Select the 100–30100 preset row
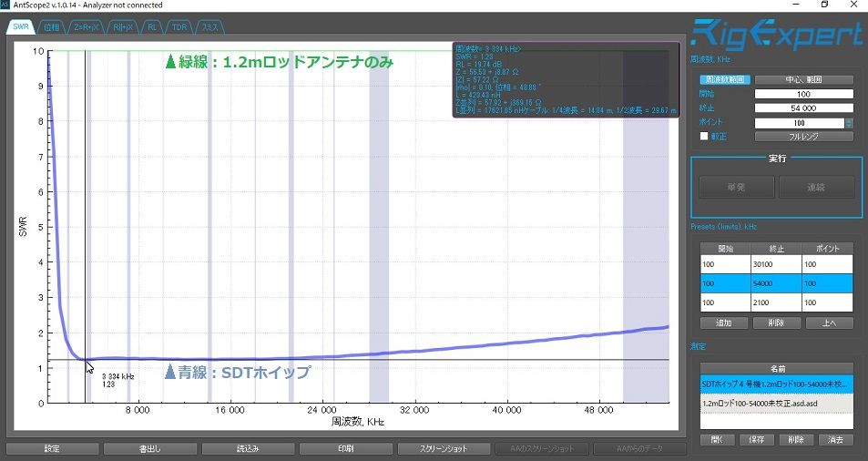This screenshot has height=461, width=868. point(776,264)
